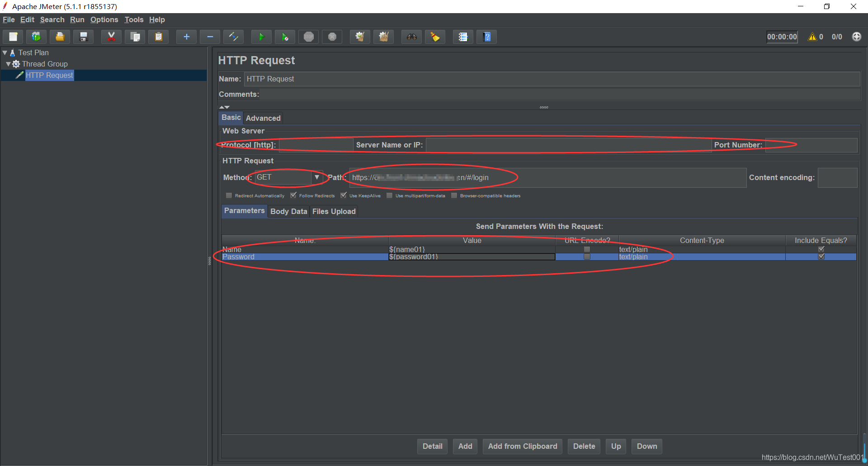Move parameter Down button
This screenshot has width=868, height=466.
pos(647,446)
